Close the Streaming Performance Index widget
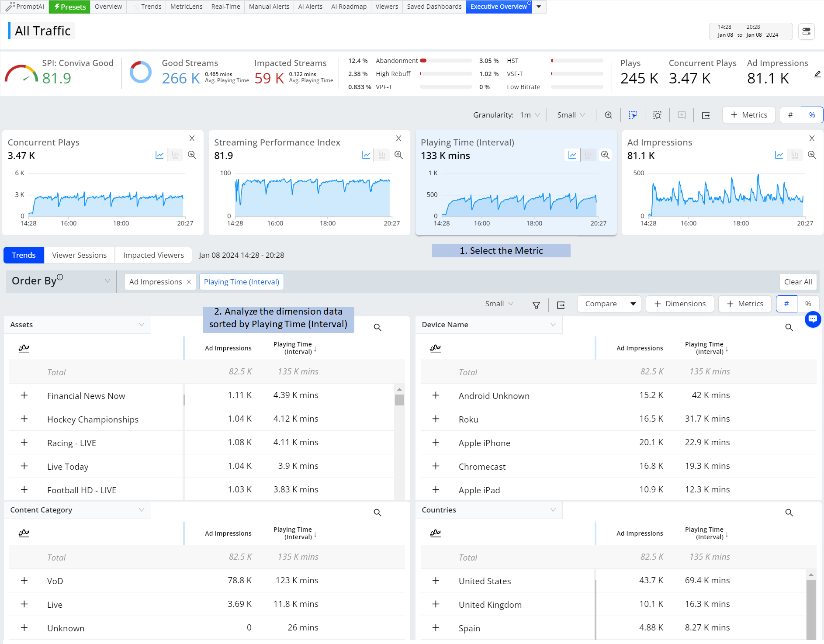 point(398,138)
